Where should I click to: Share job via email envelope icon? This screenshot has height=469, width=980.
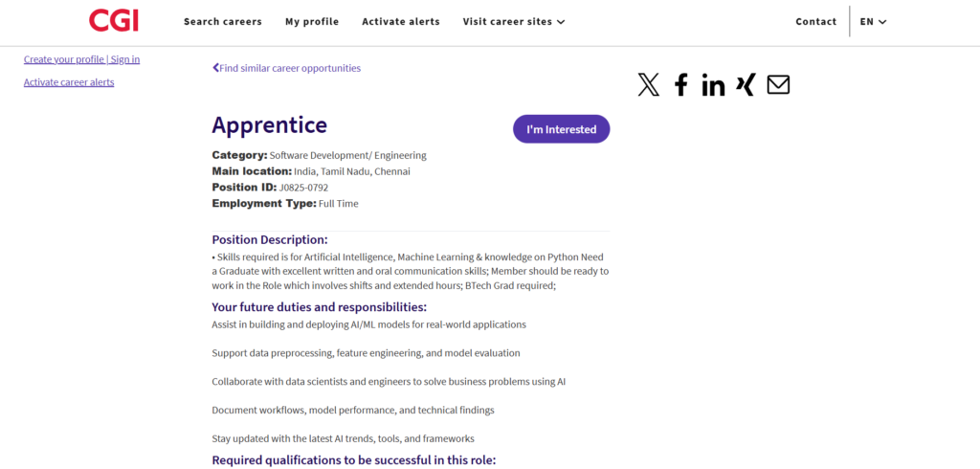(x=778, y=85)
